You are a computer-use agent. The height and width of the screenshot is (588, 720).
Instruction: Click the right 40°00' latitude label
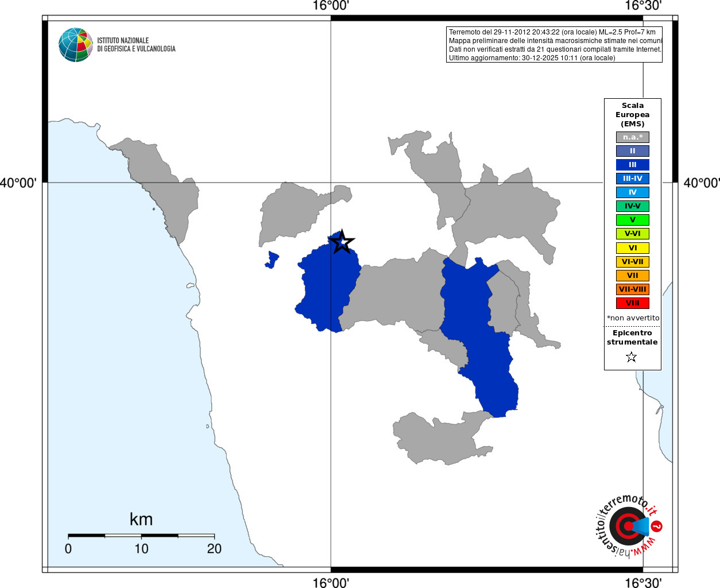[x=701, y=183]
